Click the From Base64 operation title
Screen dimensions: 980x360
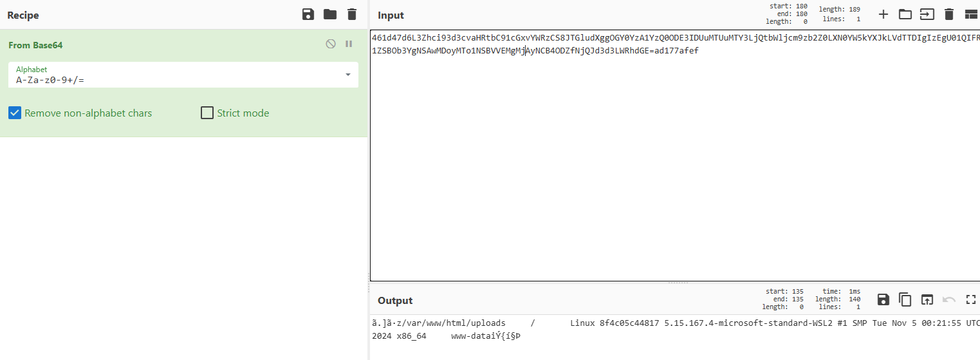tap(35, 45)
